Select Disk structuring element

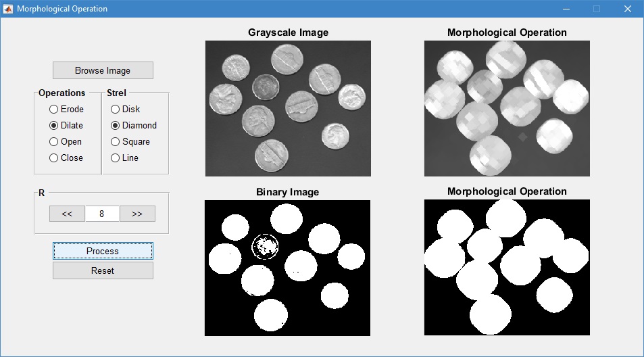click(116, 109)
